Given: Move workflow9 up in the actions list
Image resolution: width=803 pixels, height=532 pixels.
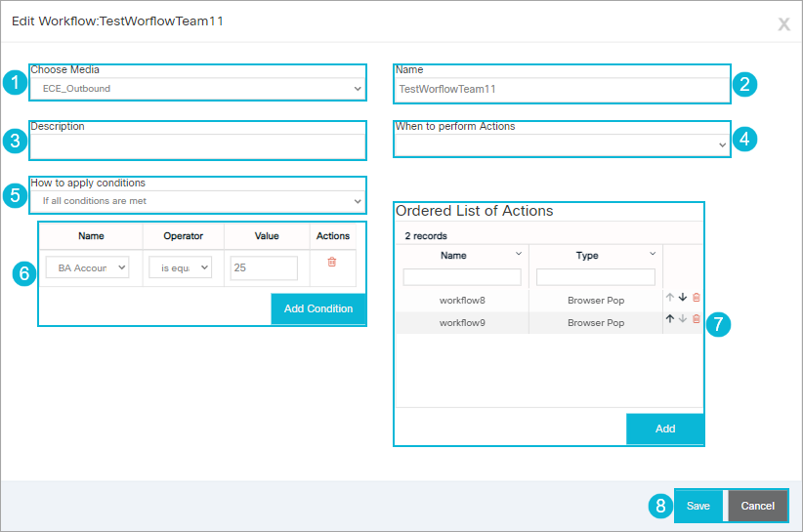Looking at the screenshot, I should 670,318.
